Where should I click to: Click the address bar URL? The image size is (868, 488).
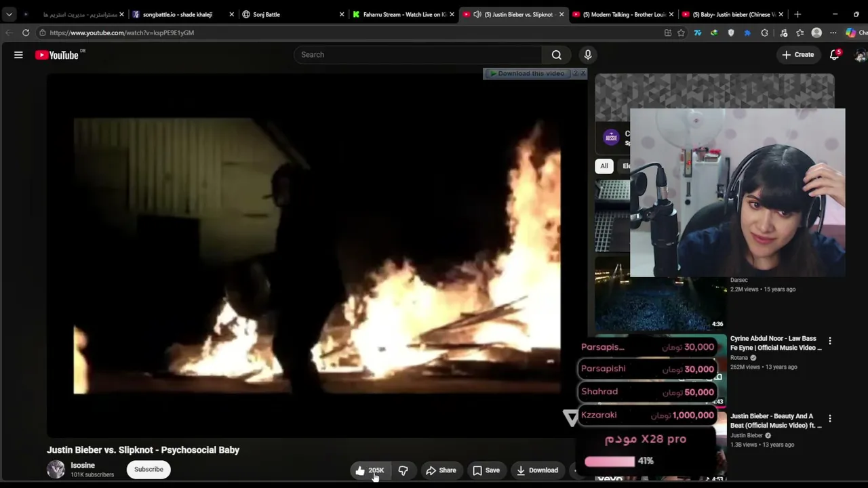point(122,33)
